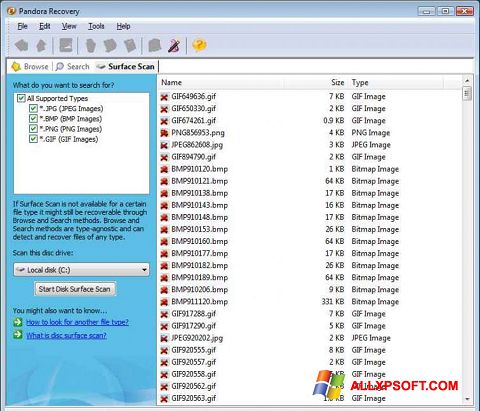
Task: Click the green arrow next to disc surface scan link
Action: click(x=18, y=334)
